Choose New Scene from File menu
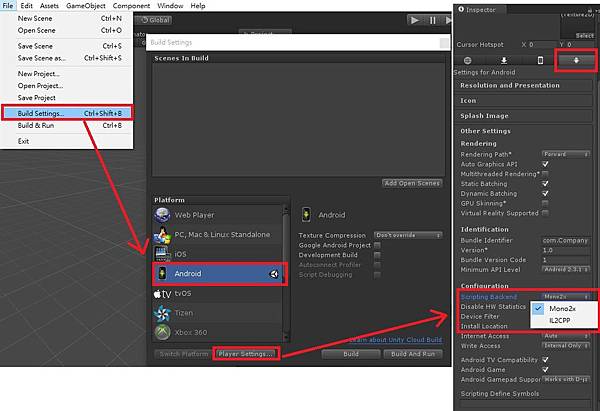The width and height of the screenshot is (600, 411). (67, 18)
